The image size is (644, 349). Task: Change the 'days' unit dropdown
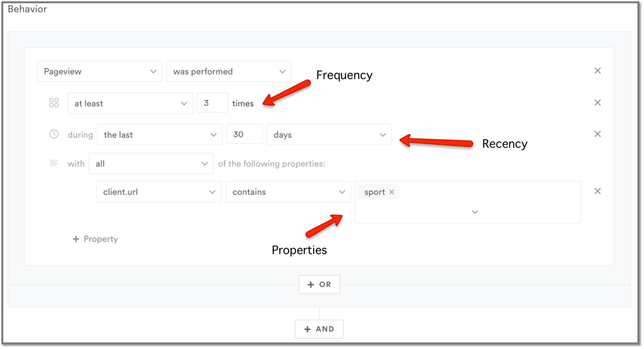click(x=330, y=135)
